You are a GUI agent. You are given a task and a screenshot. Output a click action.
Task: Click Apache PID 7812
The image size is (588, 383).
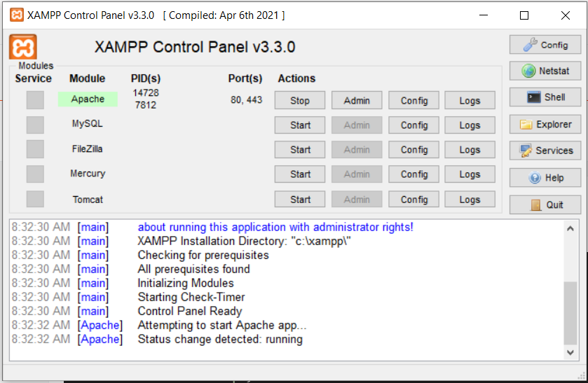click(x=146, y=105)
